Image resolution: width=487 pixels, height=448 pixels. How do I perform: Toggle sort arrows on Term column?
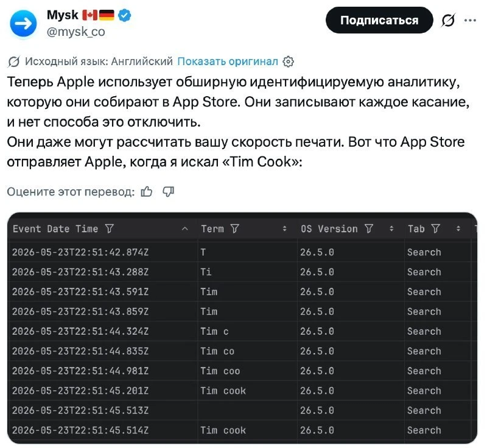pos(284,229)
